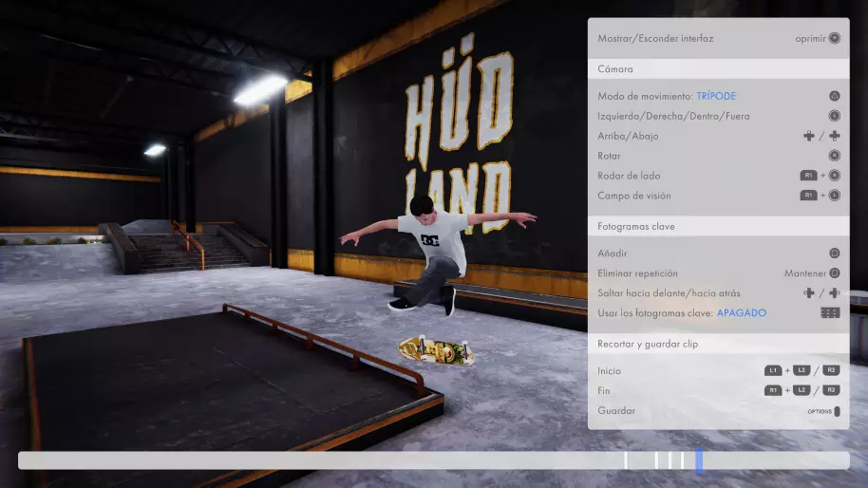The height and width of the screenshot is (488, 868).
Task: Click the "Izquierda/Derecha/Dentro/Fuera" label
Action: click(673, 116)
